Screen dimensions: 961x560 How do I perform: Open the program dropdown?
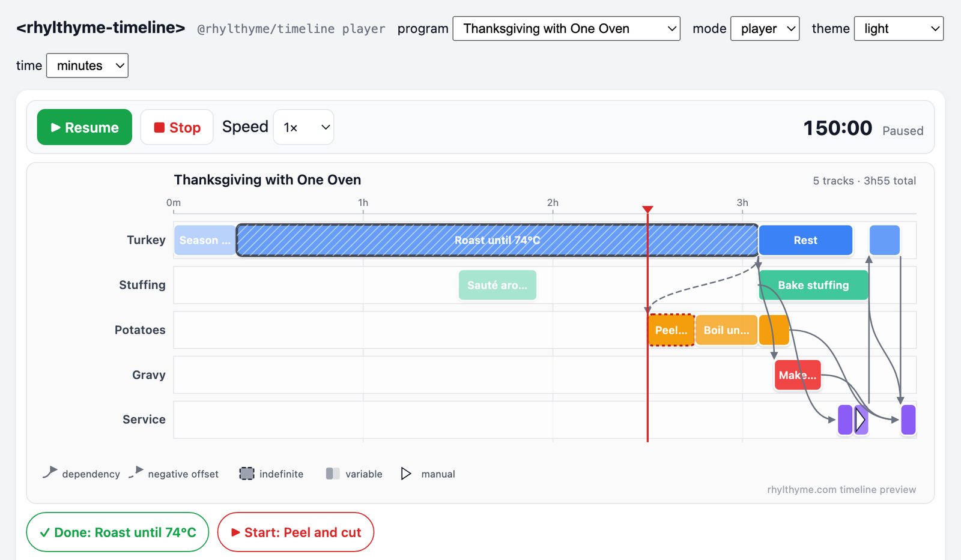tap(566, 29)
